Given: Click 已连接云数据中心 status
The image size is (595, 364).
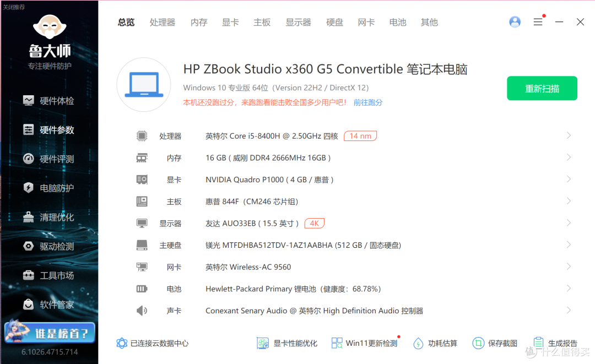Looking at the screenshot, I should [153, 343].
